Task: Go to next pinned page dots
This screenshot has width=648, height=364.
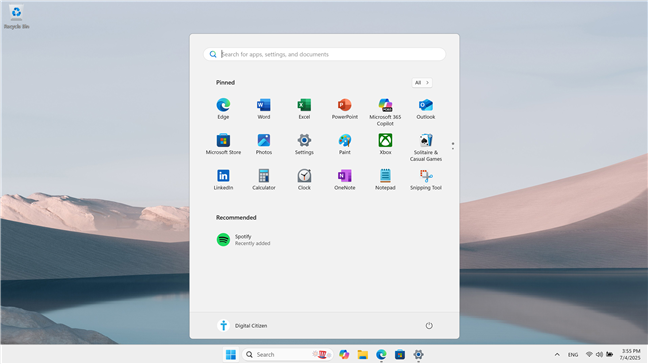Action: point(453,146)
